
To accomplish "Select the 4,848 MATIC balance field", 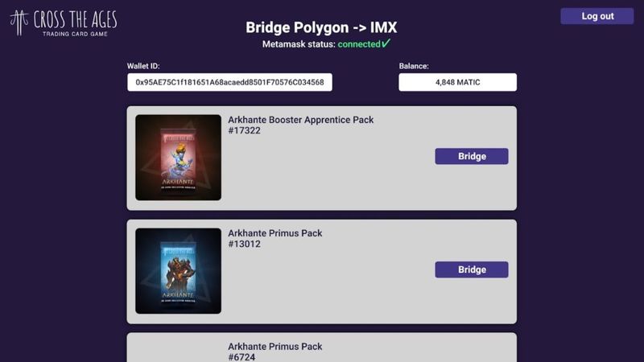I will click(x=457, y=82).
